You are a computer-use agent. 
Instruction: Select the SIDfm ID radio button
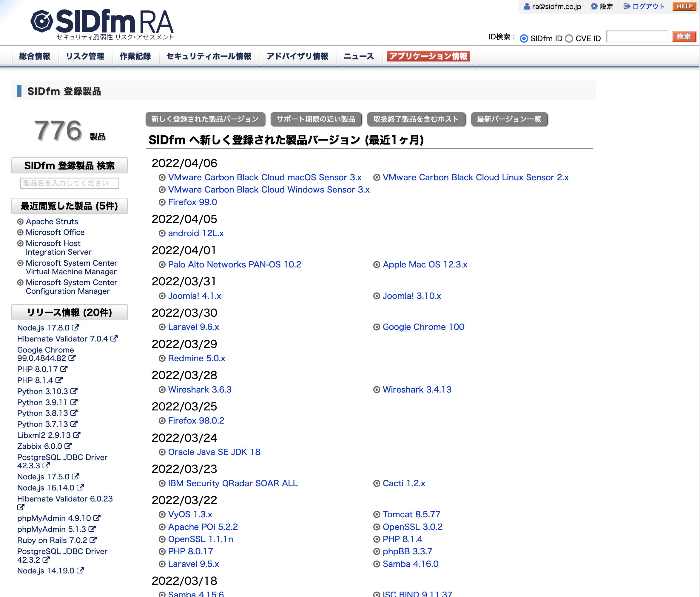pyautogui.click(x=524, y=39)
